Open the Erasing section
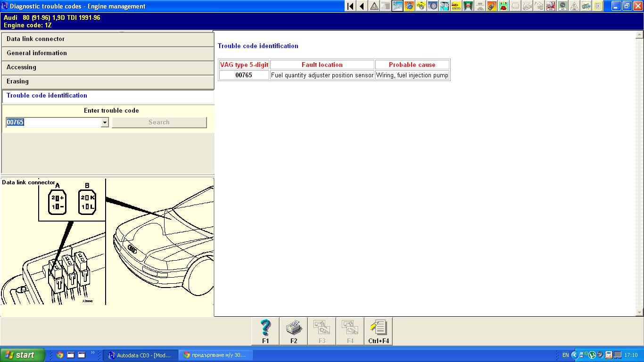 pyautogui.click(x=108, y=82)
